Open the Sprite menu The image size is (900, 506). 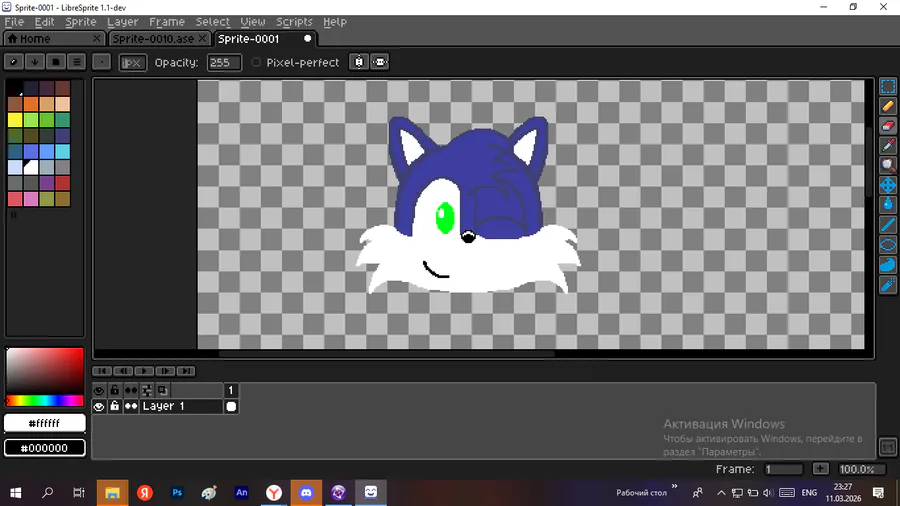80,22
